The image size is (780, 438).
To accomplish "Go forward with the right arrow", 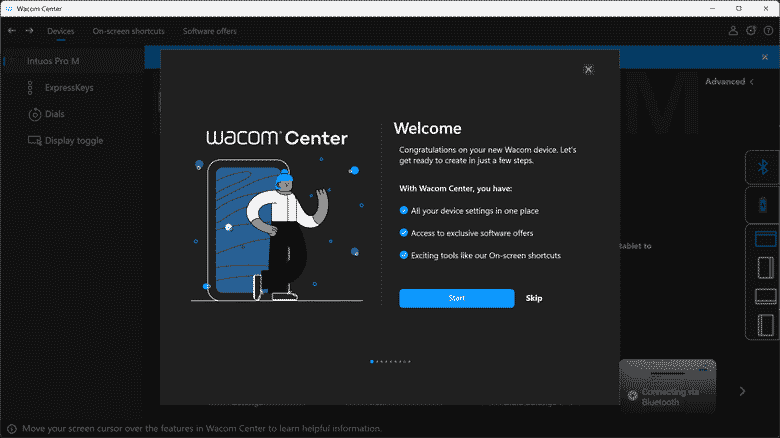I will (x=29, y=31).
